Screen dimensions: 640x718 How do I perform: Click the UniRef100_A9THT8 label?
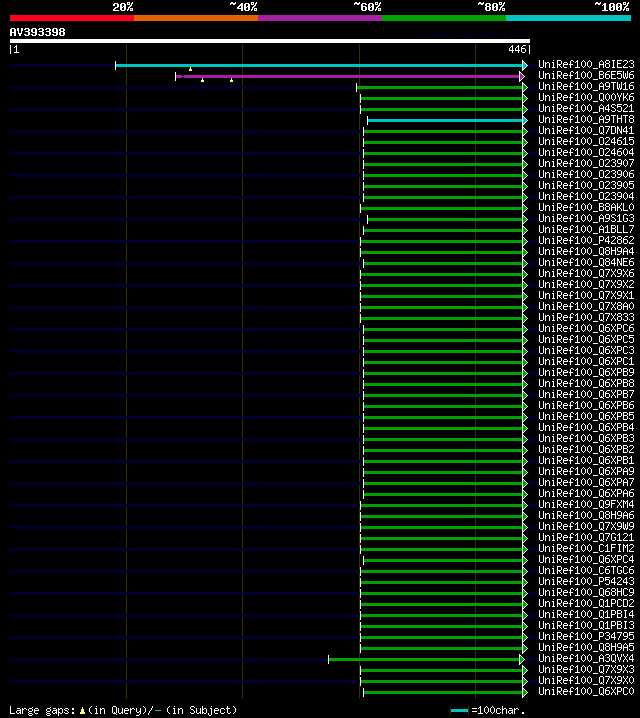[586, 120]
